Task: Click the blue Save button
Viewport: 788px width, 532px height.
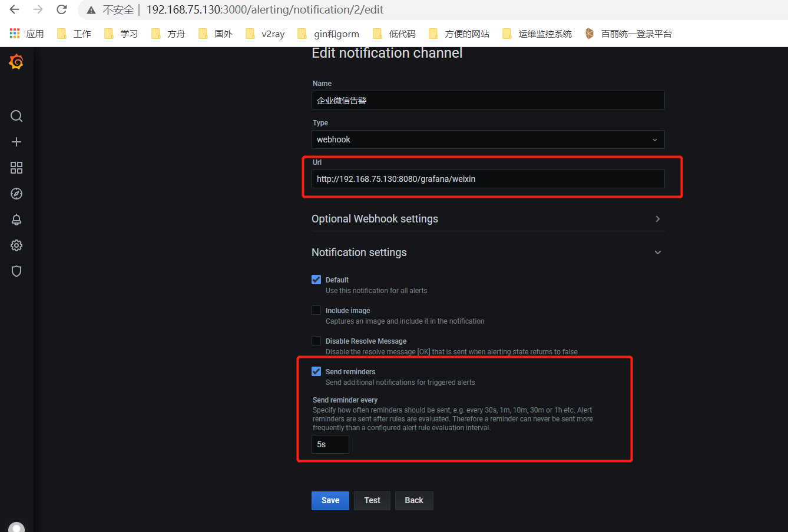Action: 330,500
